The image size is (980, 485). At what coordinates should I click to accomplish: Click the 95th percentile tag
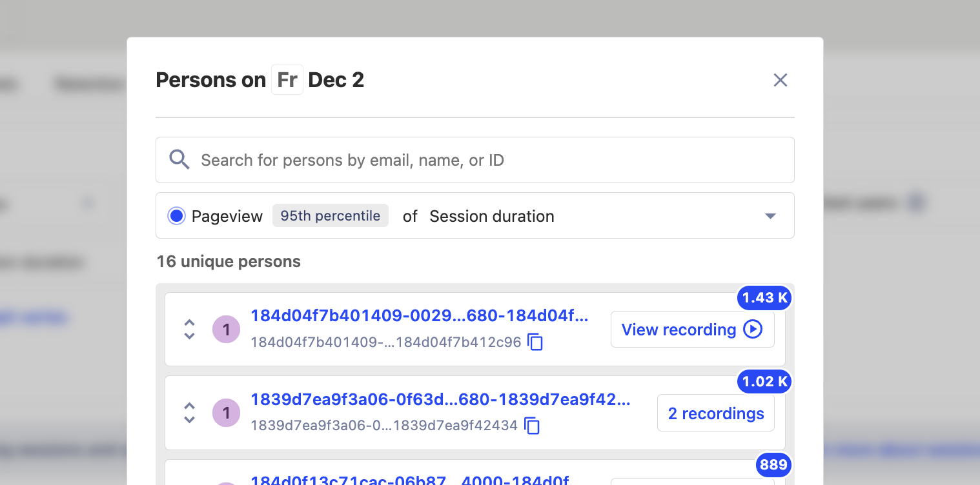click(331, 216)
